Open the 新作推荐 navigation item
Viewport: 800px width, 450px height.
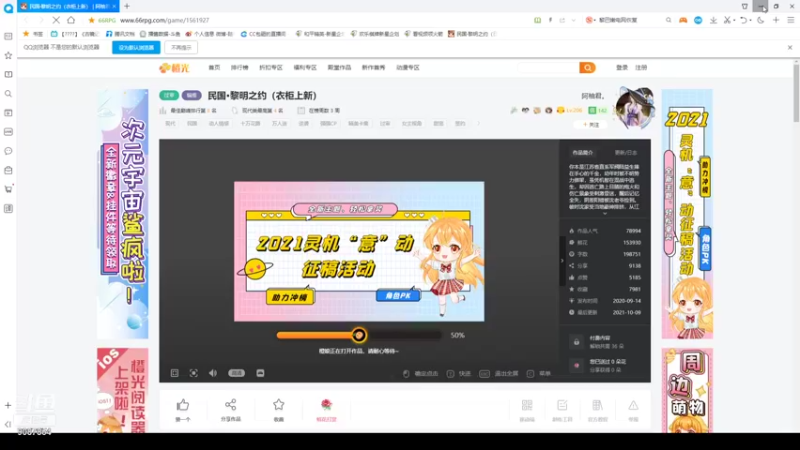(x=373, y=67)
